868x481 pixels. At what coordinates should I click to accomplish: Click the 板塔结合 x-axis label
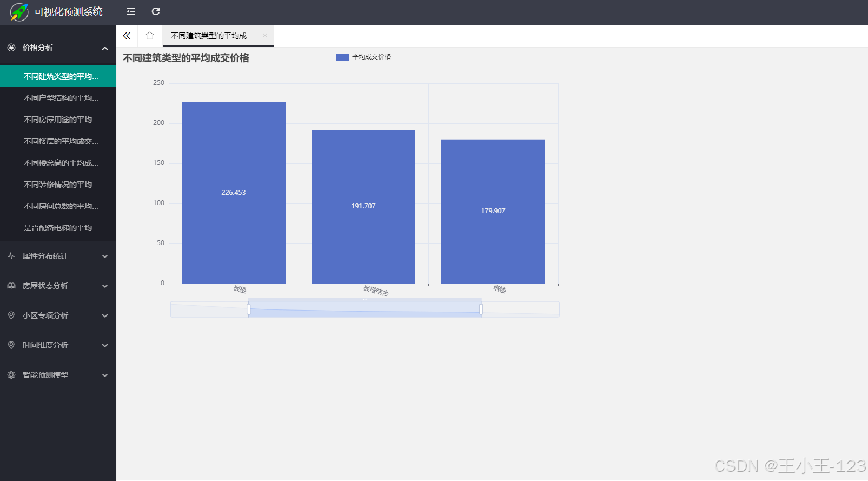pos(376,291)
